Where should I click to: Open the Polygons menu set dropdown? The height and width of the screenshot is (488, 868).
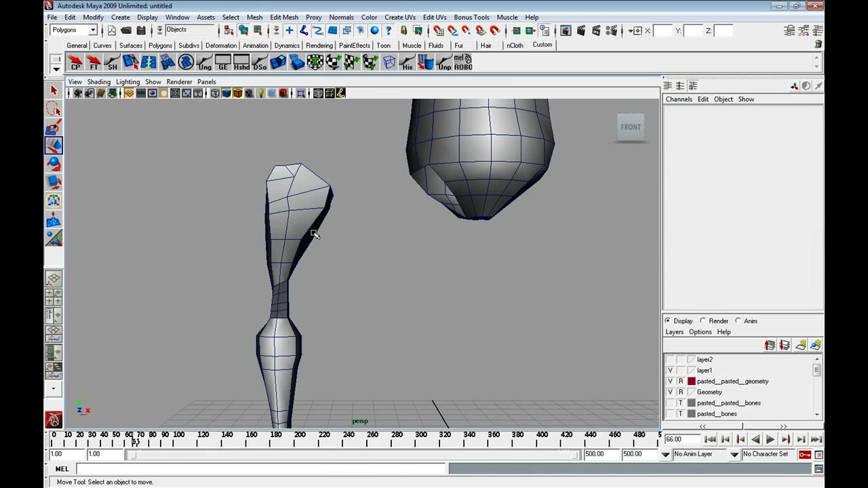74,30
